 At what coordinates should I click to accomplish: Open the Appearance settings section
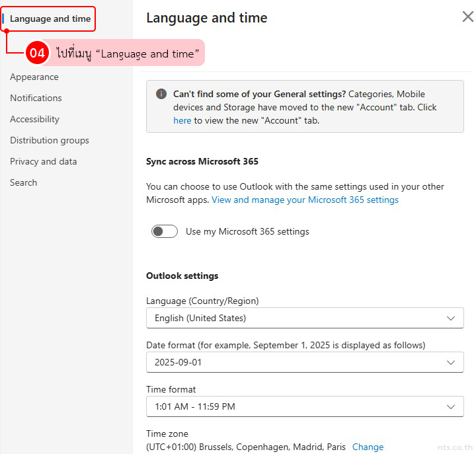[x=34, y=77]
